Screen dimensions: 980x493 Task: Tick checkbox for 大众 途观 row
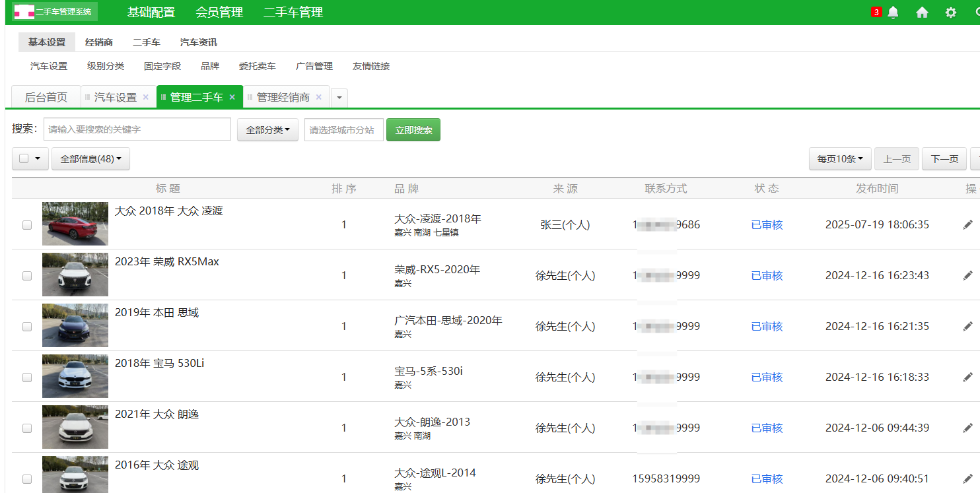[27, 479]
